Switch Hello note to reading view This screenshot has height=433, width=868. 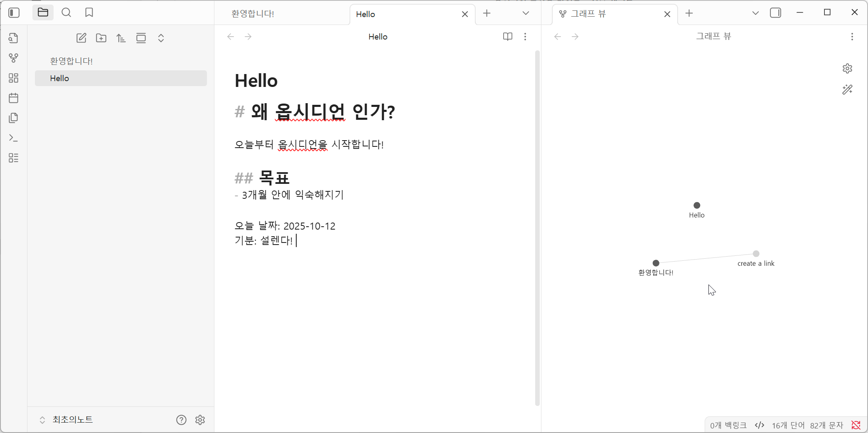[507, 37]
